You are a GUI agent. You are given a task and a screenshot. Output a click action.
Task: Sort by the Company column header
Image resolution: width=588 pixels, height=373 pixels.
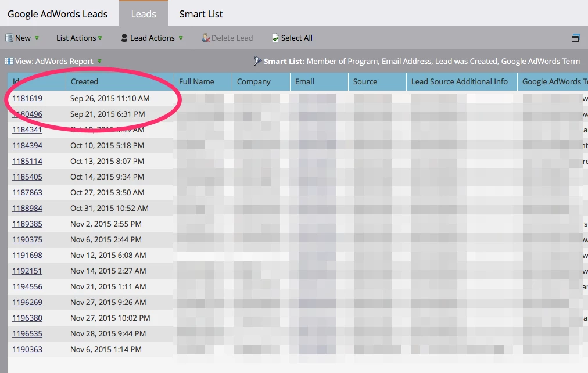pos(261,81)
